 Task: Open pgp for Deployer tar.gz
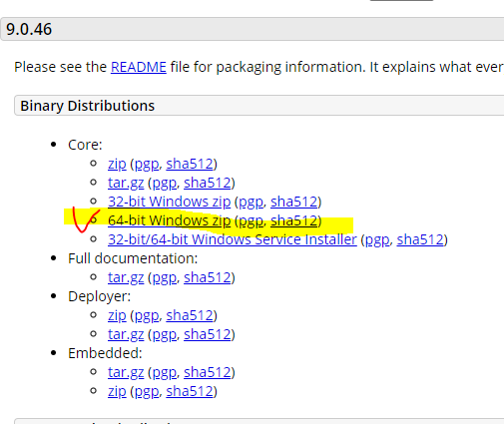(x=165, y=335)
